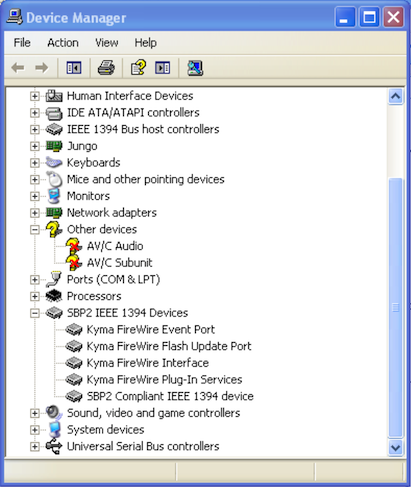Collapse the Other devices node
Image resolution: width=411 pixels, height=487 pixels.
(34, 229)
